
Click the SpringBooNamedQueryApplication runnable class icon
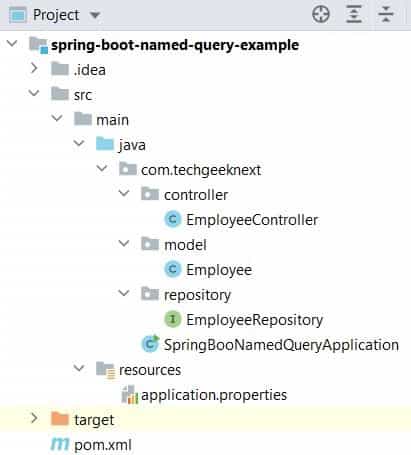pos(151,344)
